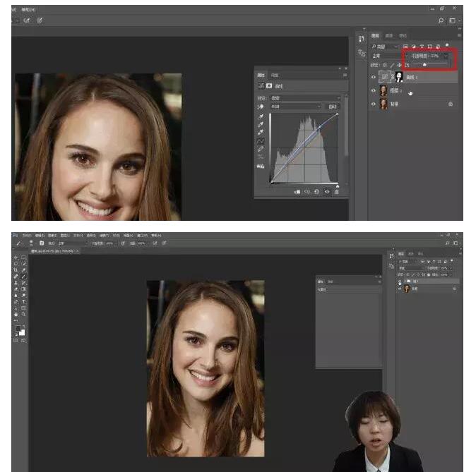The image size is (476, 472).
Task: Select the Curves 1 layer mask thumbnail
Action: pyautogui.click(x=399, y=76)
